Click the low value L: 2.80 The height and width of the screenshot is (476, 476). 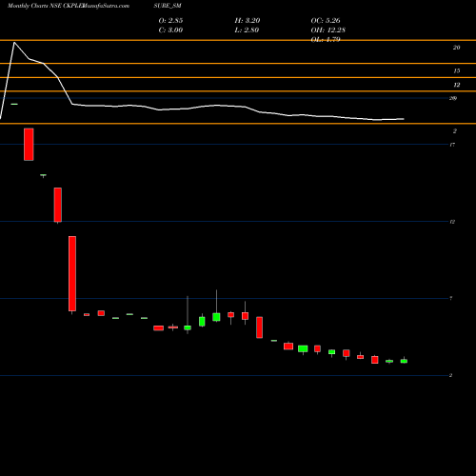pyautogui.click(x=247, y=30)
